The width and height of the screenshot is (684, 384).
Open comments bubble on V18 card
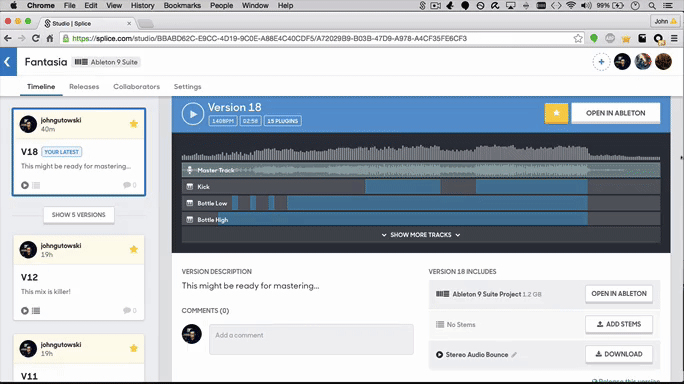click(x=130, y=185)
